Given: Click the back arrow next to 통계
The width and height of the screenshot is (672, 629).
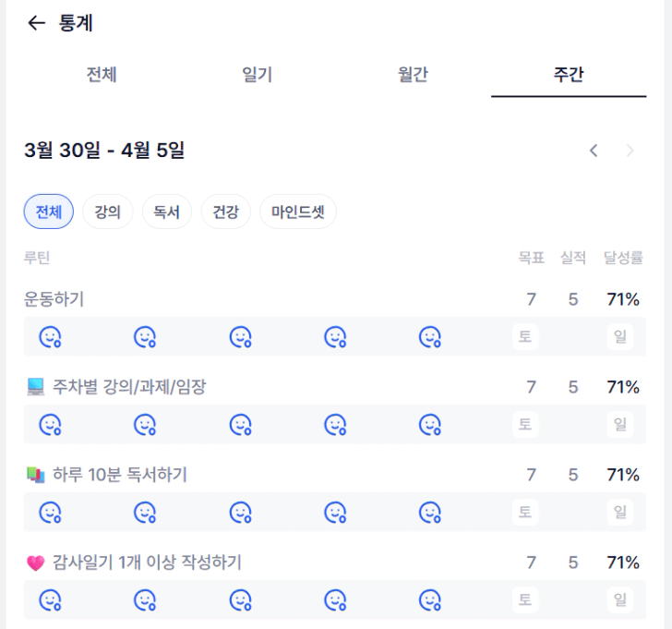Looking at the screenshot, I should coord(36,24).
